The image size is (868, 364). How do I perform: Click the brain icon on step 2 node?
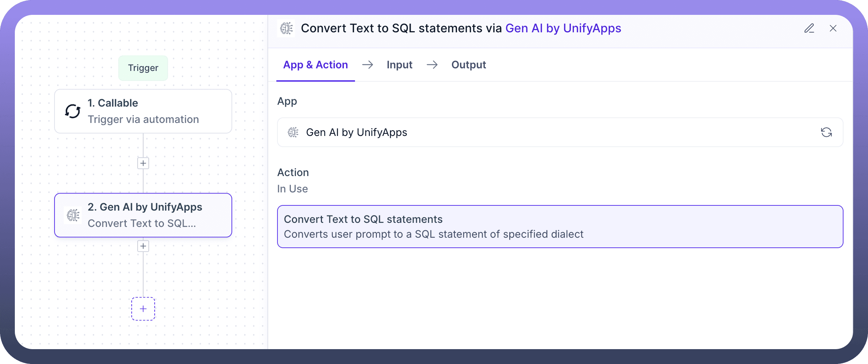(73, 215)
